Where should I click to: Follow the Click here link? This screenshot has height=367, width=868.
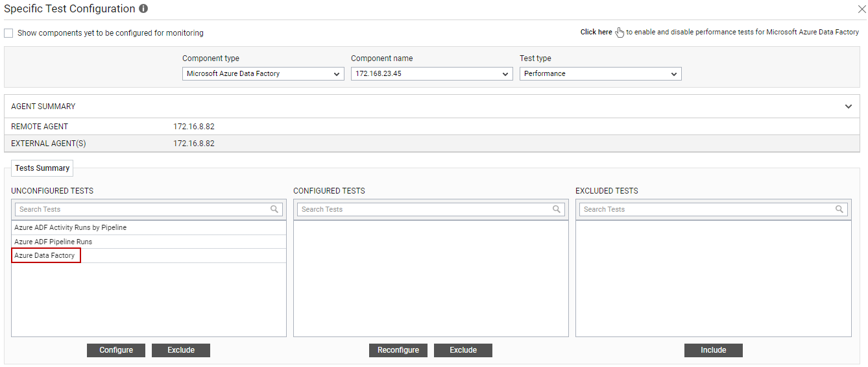pos(596,32)
